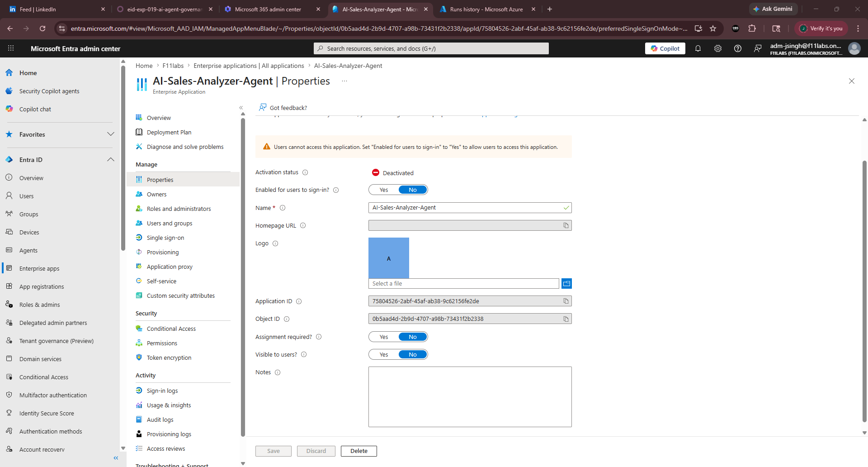Copy the Object ID value
Screen dimensions: 868x467
pyautogui.click(x=566, y=319)
